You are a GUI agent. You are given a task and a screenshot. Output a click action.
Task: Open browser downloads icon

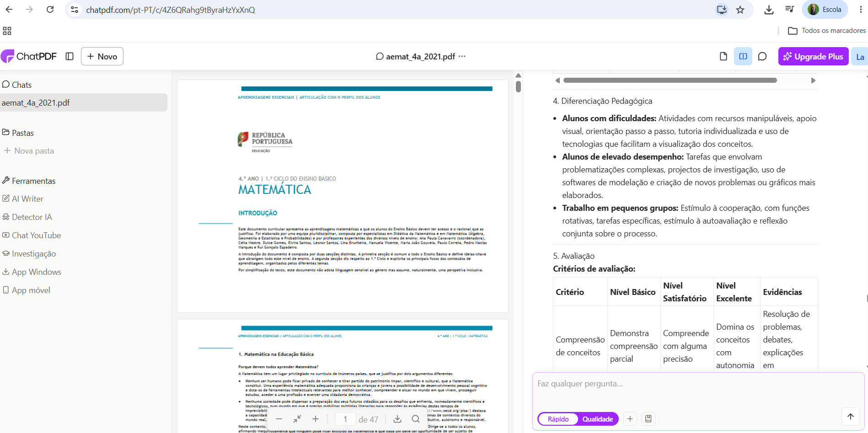[769, 10]
